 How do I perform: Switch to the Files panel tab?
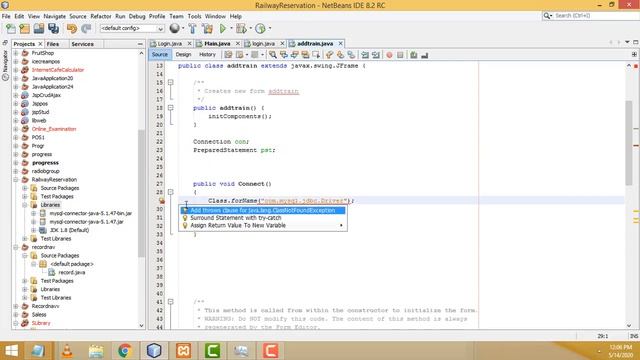pyautogui.click(x=53, y=44)
